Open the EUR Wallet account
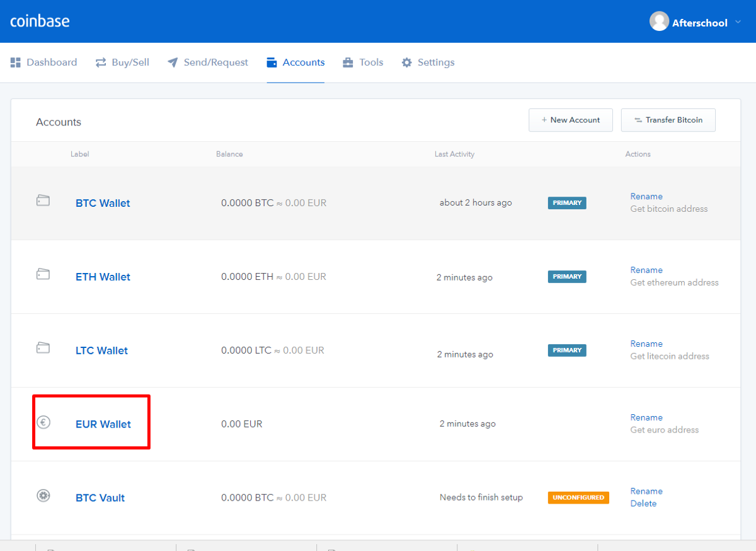 pyautogui.click(x=103, y=424)
